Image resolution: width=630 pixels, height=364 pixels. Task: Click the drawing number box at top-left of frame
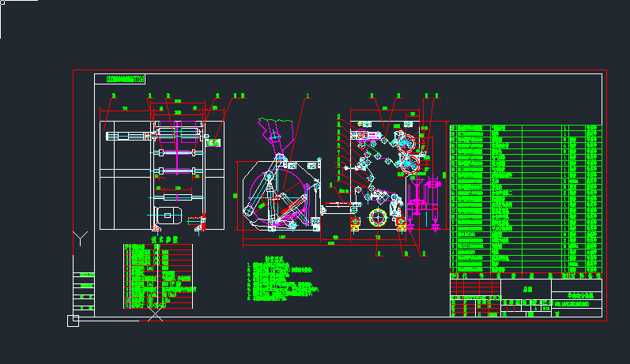pos(120,79)
